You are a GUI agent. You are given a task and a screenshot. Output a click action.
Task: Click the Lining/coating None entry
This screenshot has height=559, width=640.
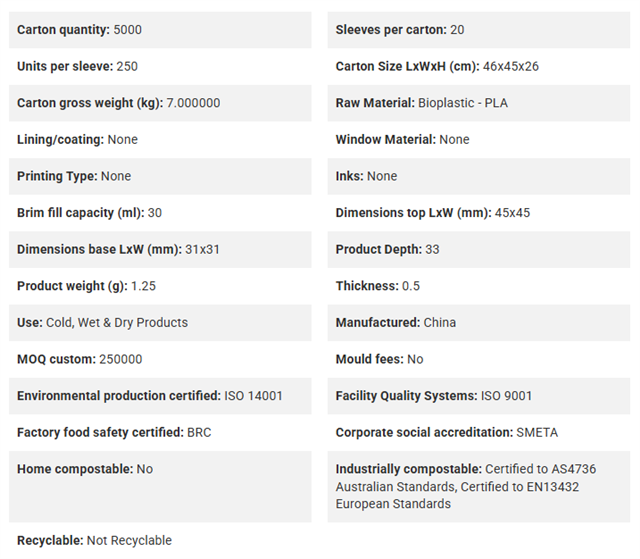point(160,140)
